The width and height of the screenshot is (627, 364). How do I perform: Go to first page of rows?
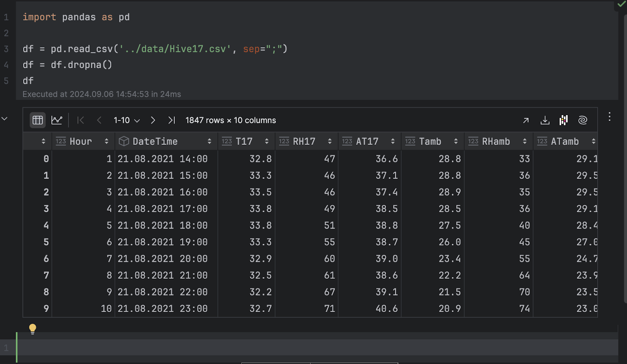81,120
